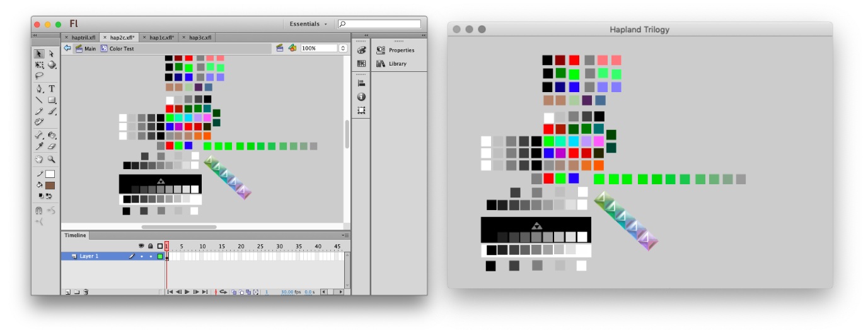The image size is (868, 330).
Task: Open the Transform panel icon
Action: (x=361, y=110)
